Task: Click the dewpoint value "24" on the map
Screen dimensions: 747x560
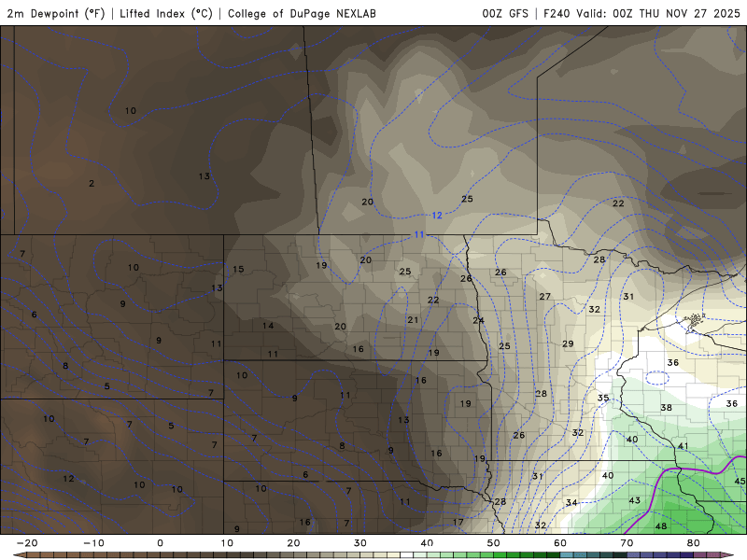Action: coord(478,320)
